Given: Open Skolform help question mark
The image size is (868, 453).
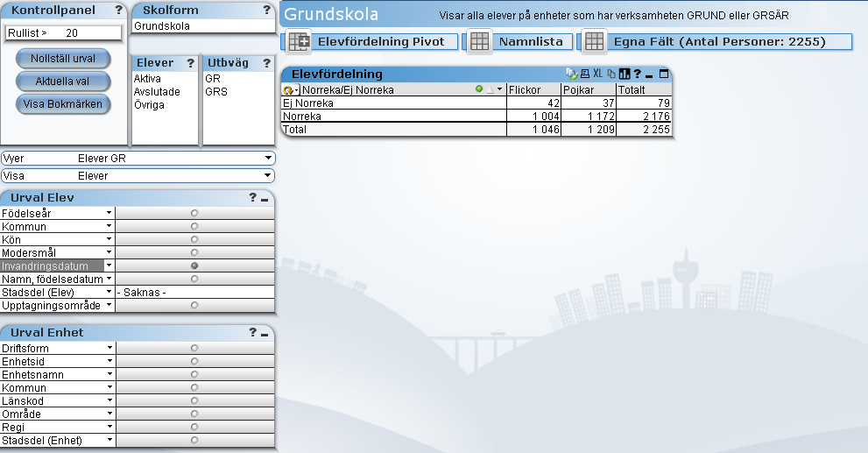Looking at the screenshot, I should click(x=267, y=10).
